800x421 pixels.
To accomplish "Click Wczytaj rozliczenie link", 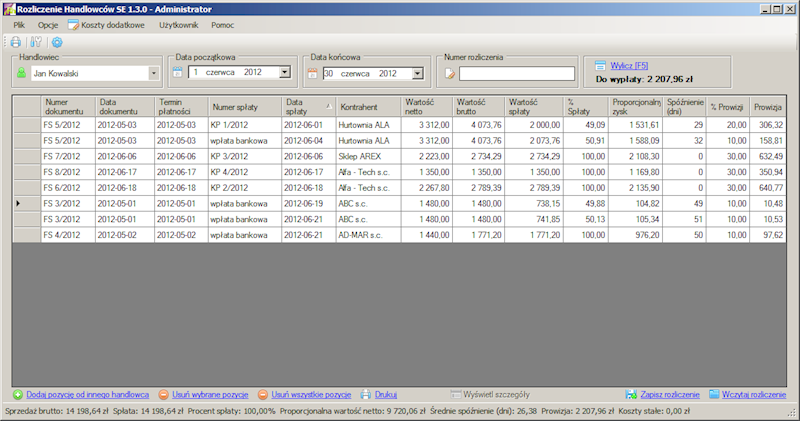I will [x=754, y=394].
